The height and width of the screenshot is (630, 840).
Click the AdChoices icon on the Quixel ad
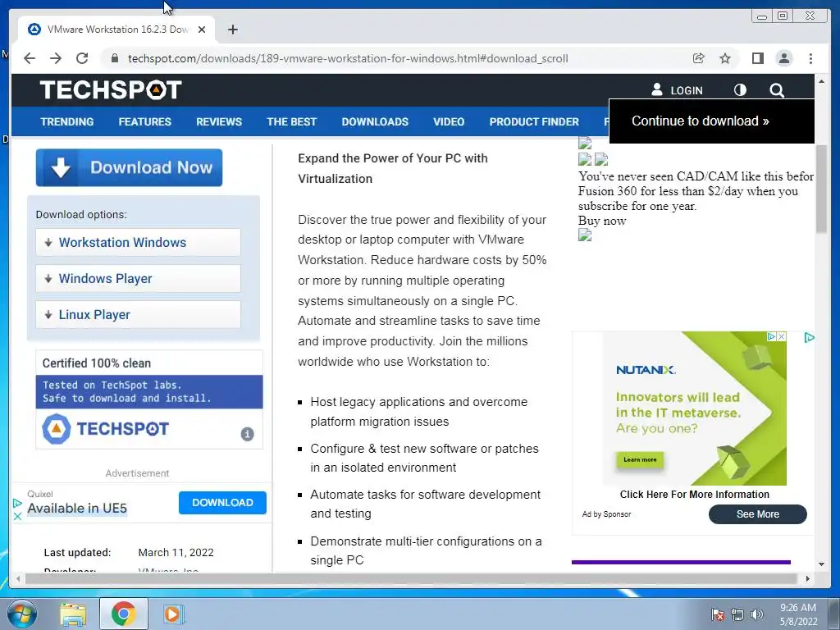click(17, 503)
